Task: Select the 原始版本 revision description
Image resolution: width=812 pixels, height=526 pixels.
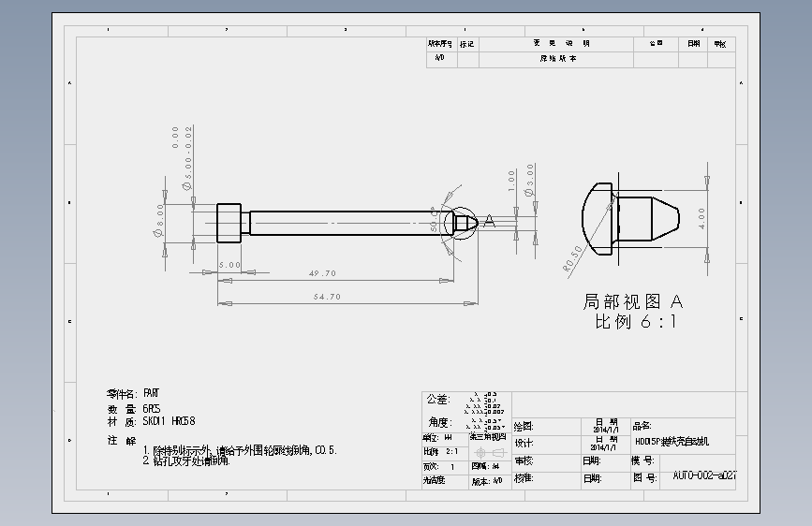Action: tap(558, 59)
